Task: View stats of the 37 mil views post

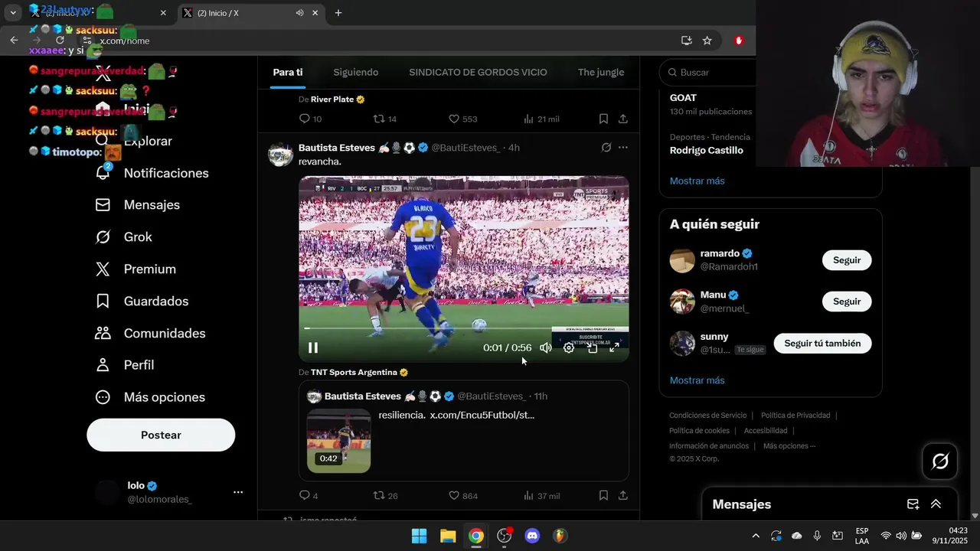Action: coord(541,495)
